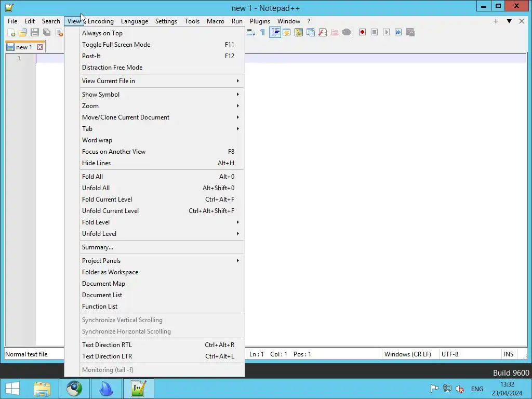This screenshot has width=532, height=399.
Task: Click the blue shark-fin taskbar icon
Action: coord(106,389)
